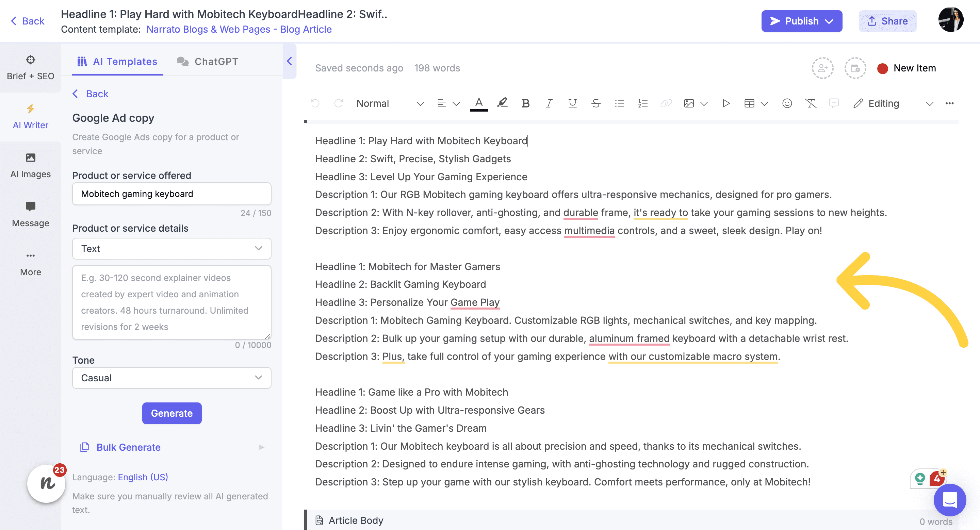The height and width of the screenshot is (530, 980).
Task: Click the Bulk Generate link
Action: [x=128, y=447]
